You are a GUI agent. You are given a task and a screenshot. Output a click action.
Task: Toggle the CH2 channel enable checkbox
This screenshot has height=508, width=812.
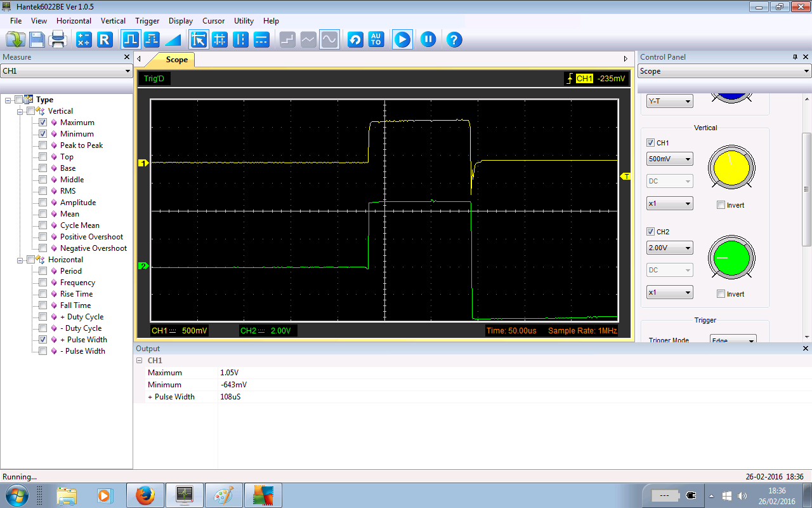coord(650,232)
